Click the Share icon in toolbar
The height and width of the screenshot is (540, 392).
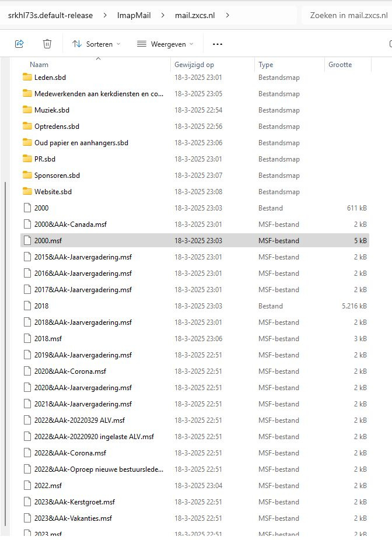point(19,44)
